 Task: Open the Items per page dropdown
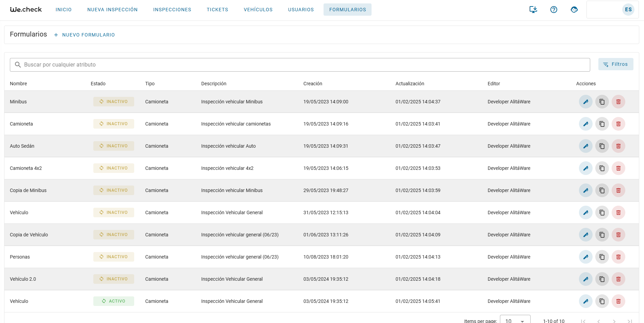515,321
